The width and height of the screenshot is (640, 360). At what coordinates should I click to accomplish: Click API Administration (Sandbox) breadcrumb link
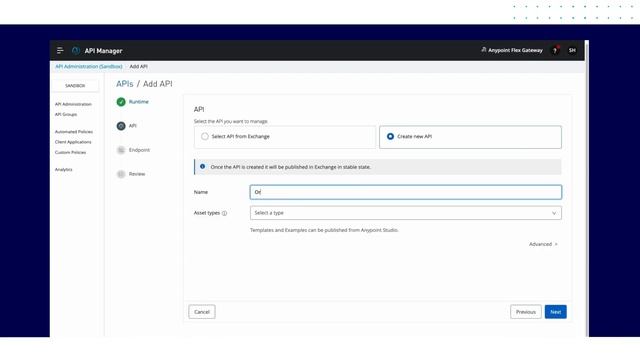[89, 67]
